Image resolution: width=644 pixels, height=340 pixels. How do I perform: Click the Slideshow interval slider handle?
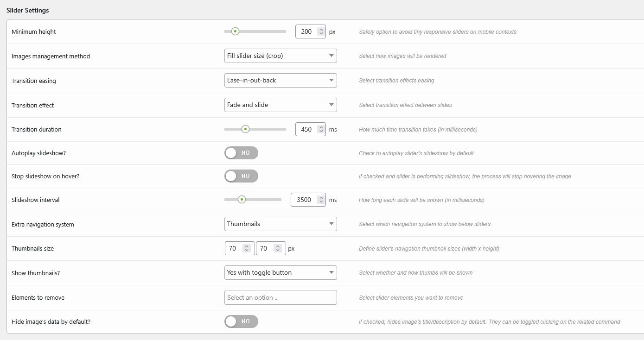pyautogui.click(x=242, y=200)
